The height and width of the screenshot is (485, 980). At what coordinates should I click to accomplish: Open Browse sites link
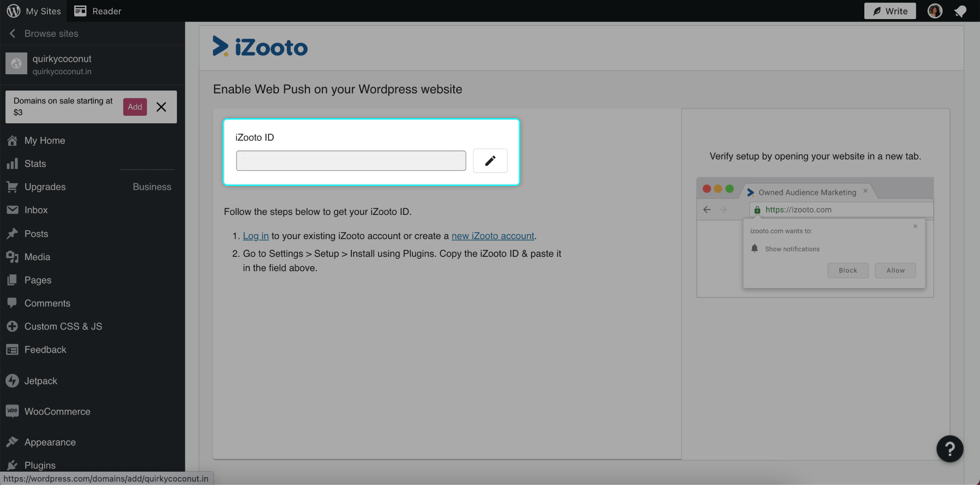click(51, 34)
